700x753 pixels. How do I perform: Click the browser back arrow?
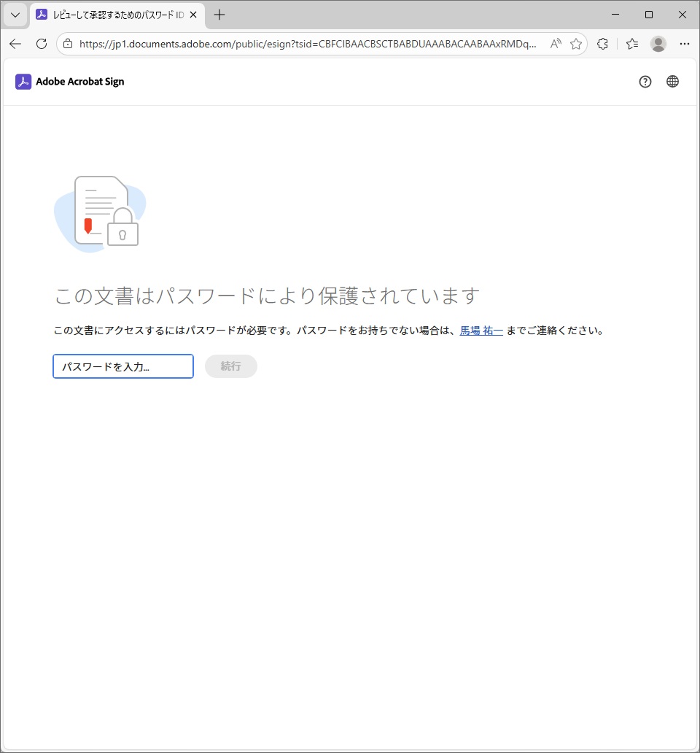(x=15, y=44)
